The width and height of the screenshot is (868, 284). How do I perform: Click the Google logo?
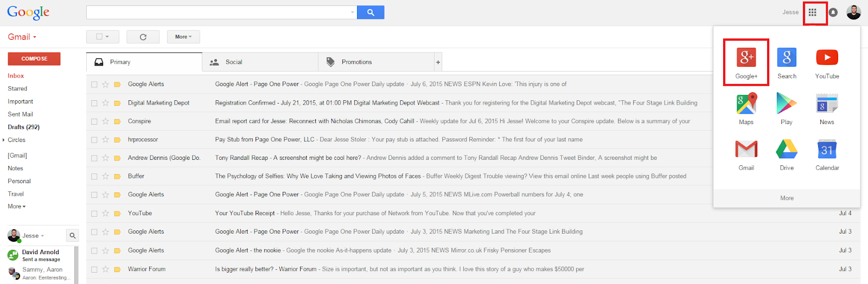(x=28, y=12)
